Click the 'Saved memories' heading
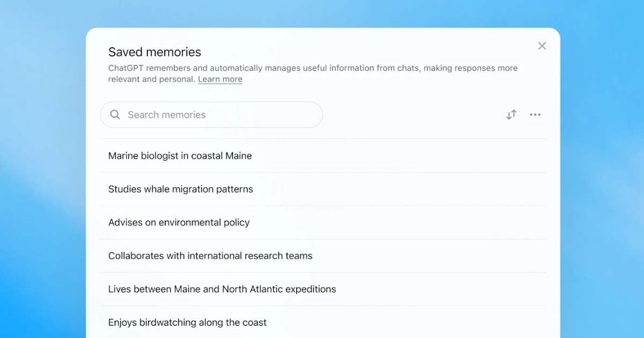Viewport: 644px width, 338px height. click(155, 52)
